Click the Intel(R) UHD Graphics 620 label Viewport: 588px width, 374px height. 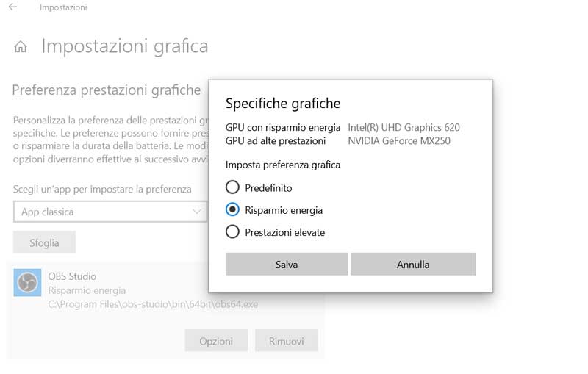point(404,127)
